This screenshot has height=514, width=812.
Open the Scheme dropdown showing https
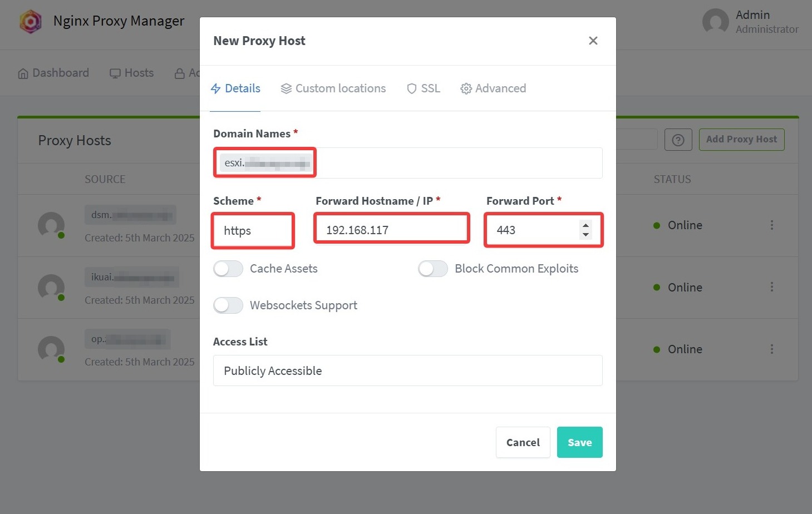(253, 230)
